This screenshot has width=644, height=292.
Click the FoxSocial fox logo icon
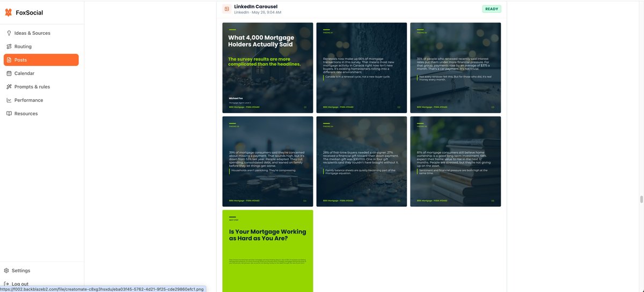(9, 12)
